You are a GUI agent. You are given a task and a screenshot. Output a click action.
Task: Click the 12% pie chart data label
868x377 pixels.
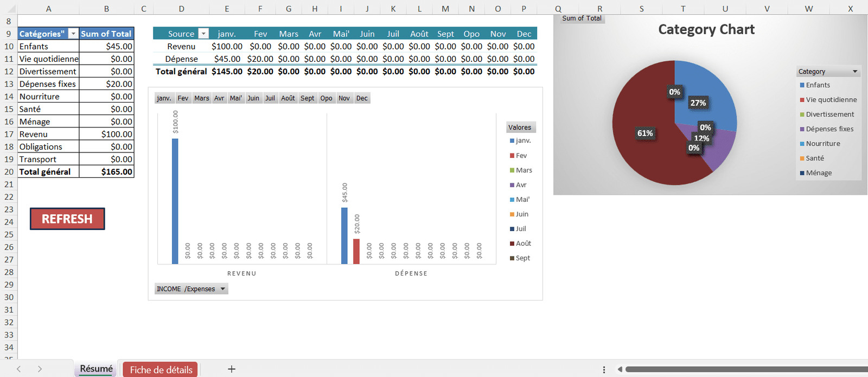(x=701, y=138)
